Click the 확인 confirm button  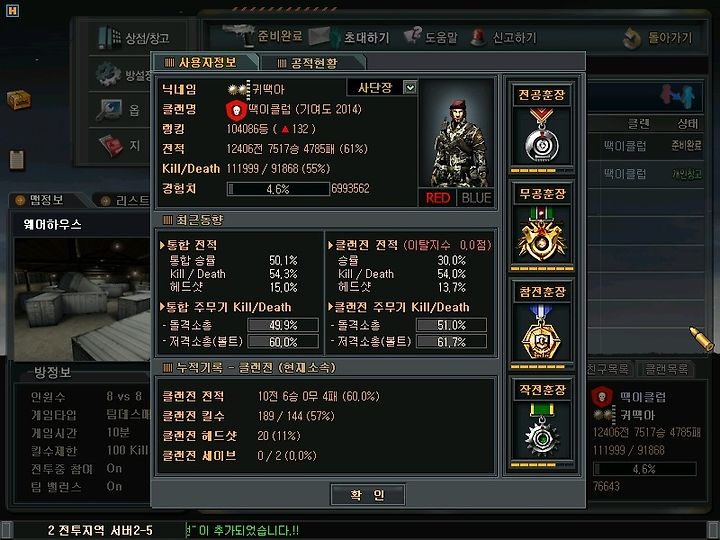(367, 495)
